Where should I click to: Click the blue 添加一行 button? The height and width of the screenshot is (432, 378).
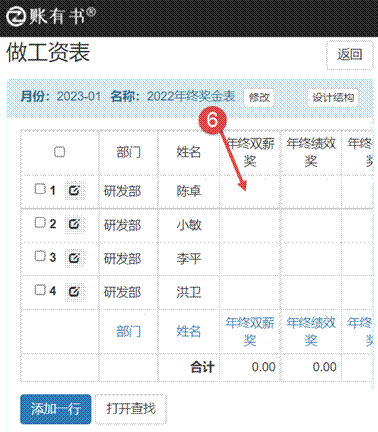(56, 409)
